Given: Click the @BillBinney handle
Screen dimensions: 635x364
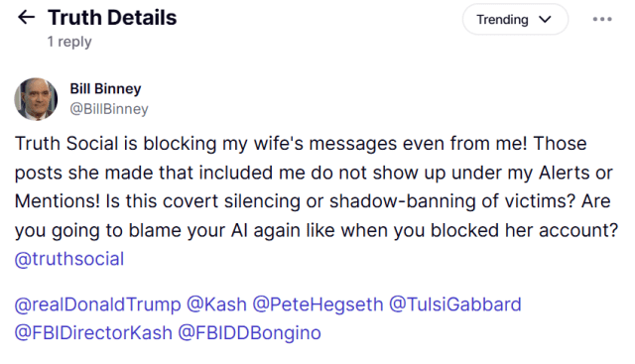Looking at the screenshot, I should [109, 109].
